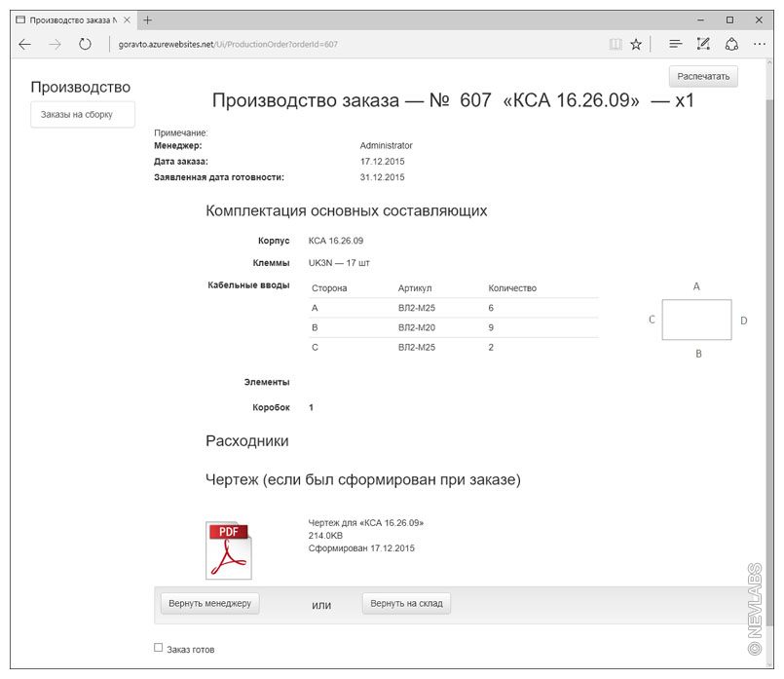
Task: Click the "Вернуть менеджеру" button
Action: pyautogui.click(x=210, y=604)
